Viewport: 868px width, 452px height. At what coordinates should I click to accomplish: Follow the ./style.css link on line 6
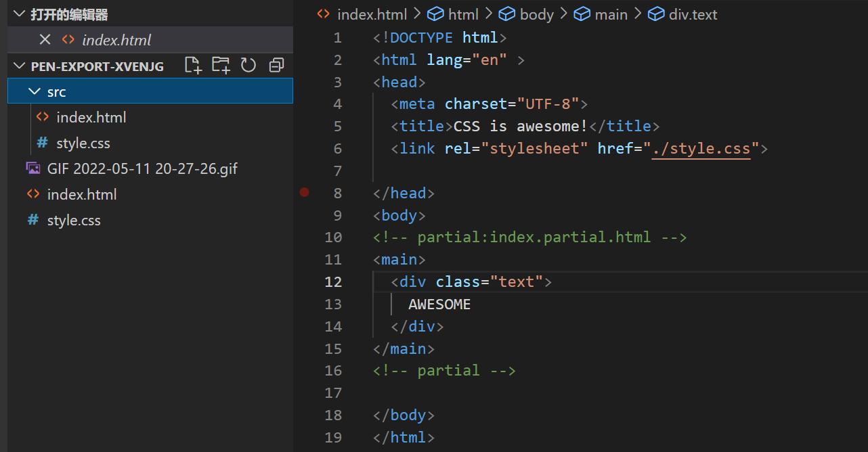[701, 149]
